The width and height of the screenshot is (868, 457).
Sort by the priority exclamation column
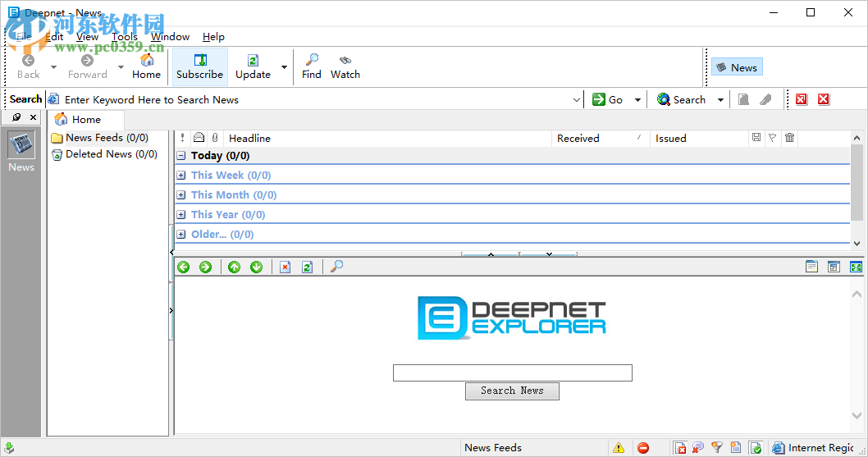[x=182, y=138]
